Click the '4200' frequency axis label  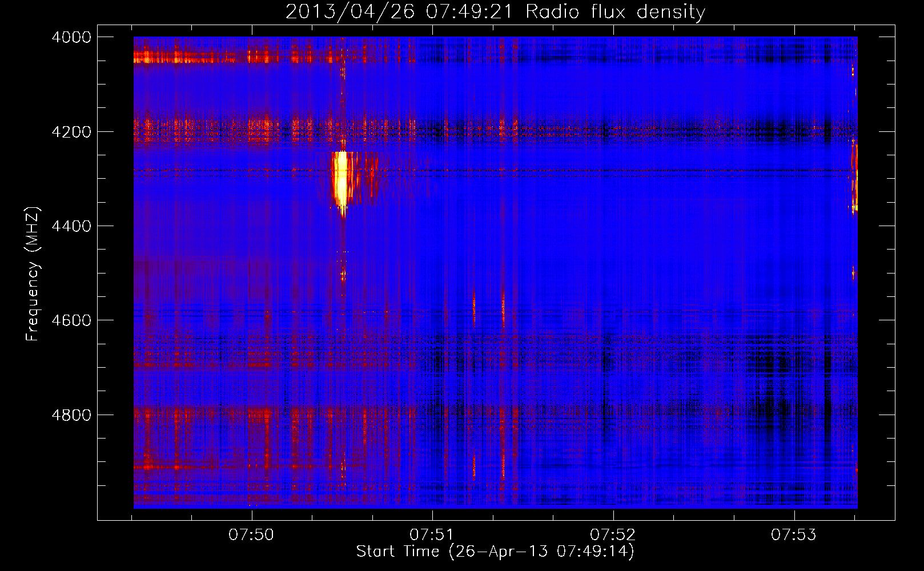(71, 132)
